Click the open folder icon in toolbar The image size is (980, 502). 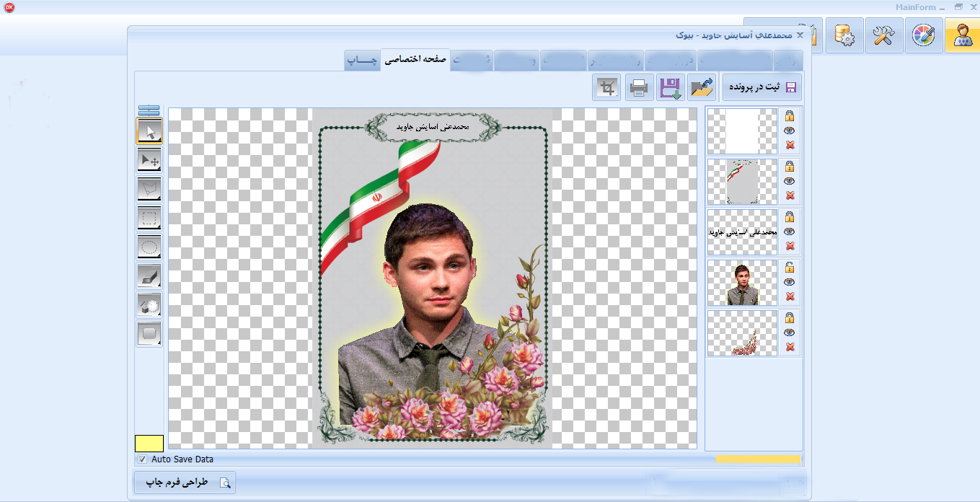(702, 88)
